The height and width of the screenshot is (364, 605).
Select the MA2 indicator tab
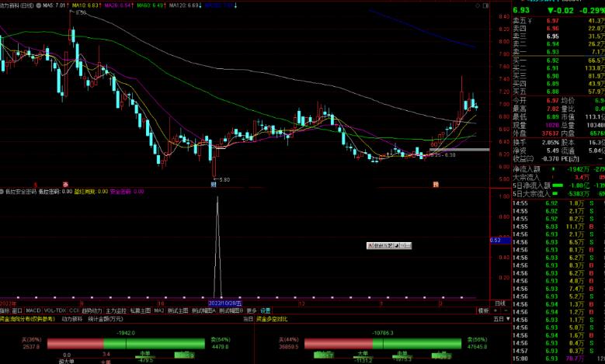tap(159, 310)
